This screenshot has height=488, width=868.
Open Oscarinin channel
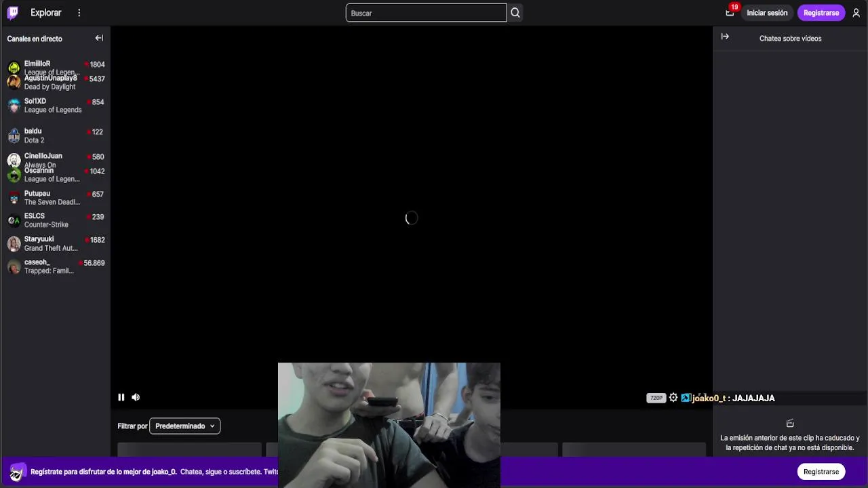(x=56, y=175)
